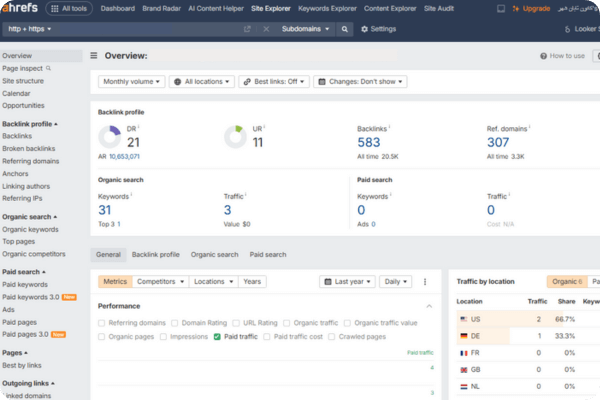Enable URL Rating checkbox

pos(236,323)
